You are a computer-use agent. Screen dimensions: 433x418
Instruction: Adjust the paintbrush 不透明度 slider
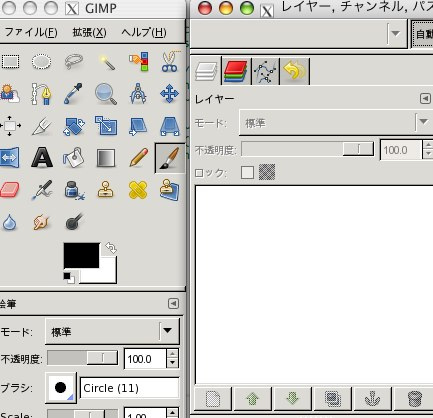click(x=83, y=358)
